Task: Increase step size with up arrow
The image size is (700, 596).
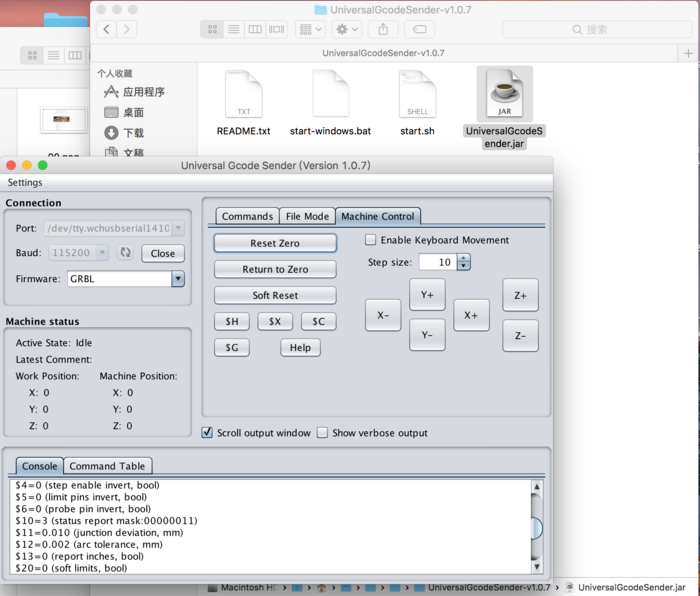Action: pyautogui.click(x=464, y=258)
